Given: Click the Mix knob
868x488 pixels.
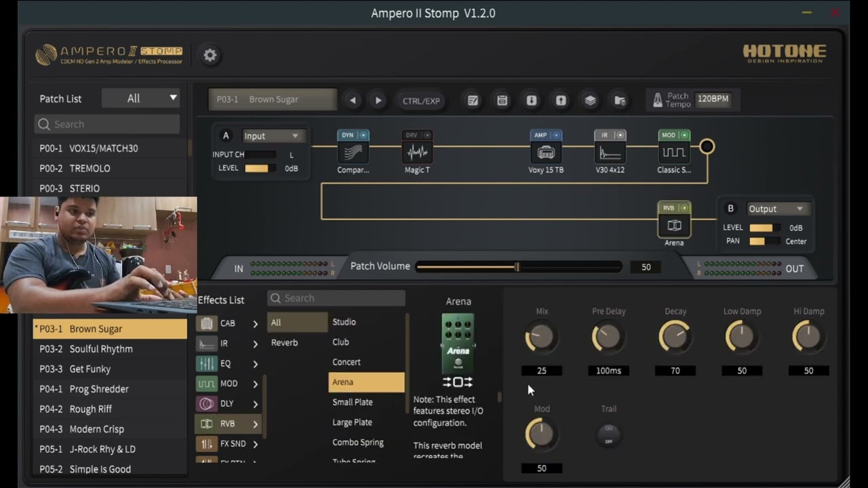Looking at the screenshot, I should 541,337.
